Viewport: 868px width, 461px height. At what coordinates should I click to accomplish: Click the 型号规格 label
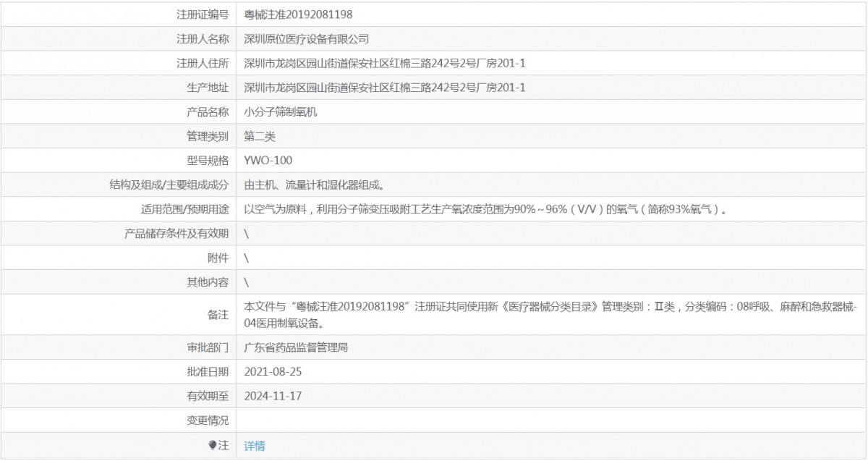(208, 161)
